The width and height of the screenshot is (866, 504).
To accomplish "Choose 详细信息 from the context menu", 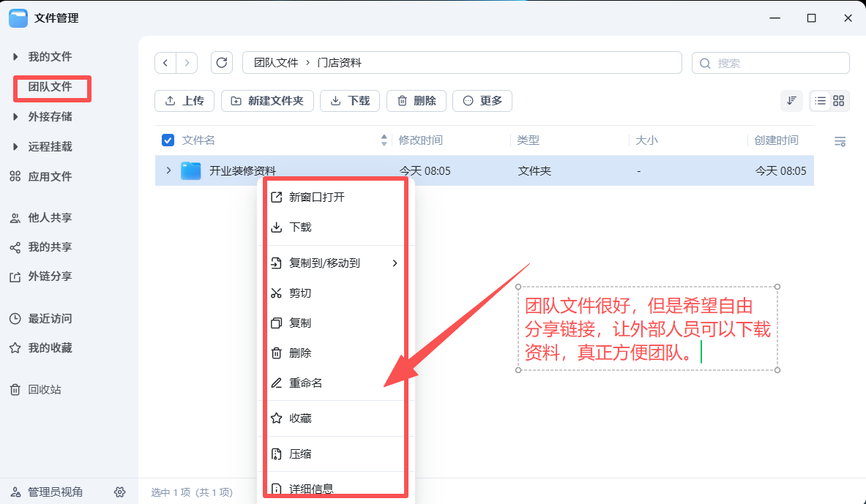I will (336, 489).
